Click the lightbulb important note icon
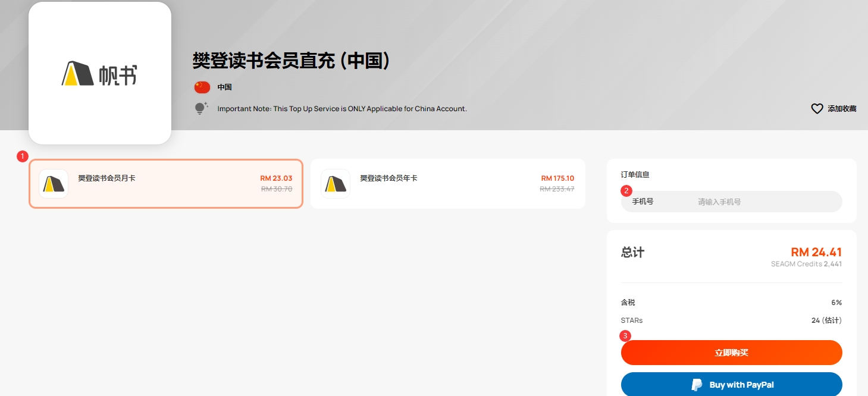This screenshot has height=396, width=868. [201, 108]
